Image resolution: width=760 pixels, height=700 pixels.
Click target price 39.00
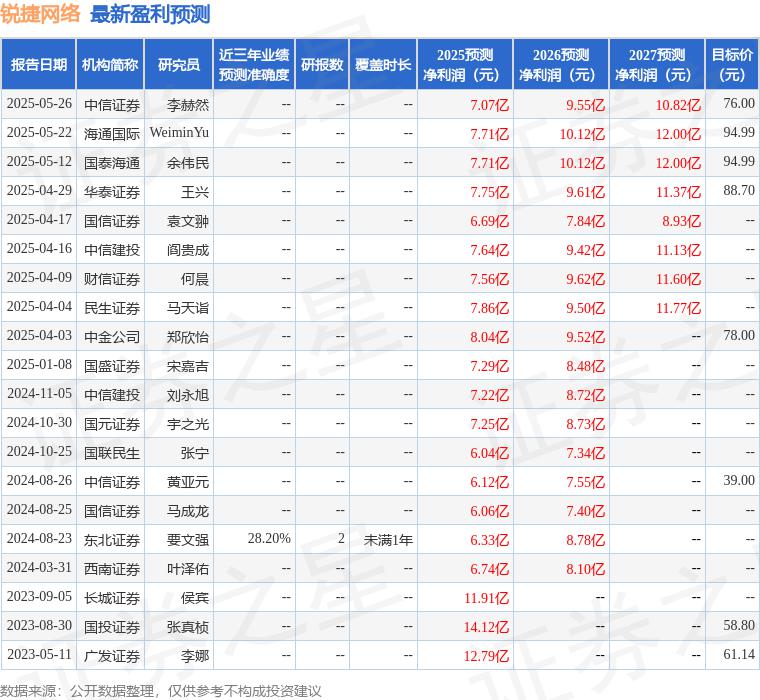(739, 480)
